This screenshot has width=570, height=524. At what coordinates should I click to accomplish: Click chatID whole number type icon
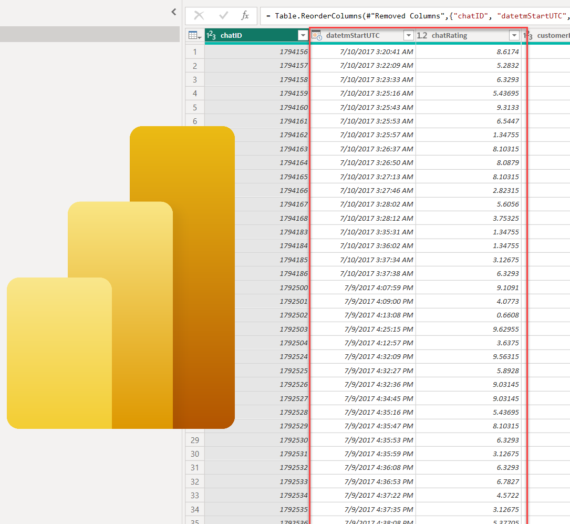pyautogui.click(x=211, y=35)
